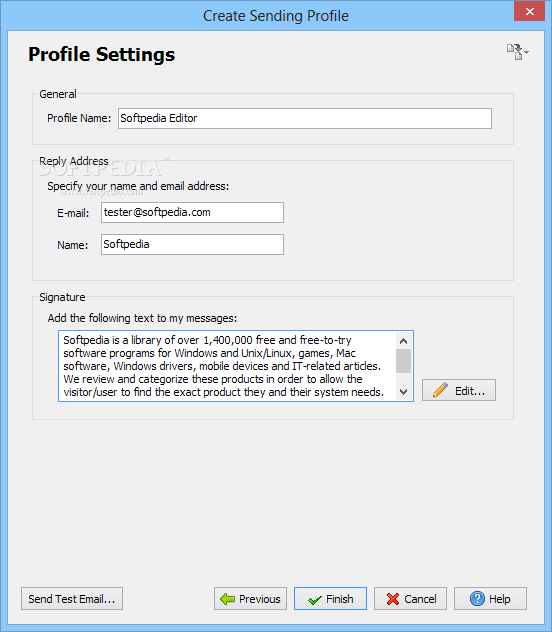This screenshot has width=552, height=632.
Task: Send a test email
Action: pos(72,599)
